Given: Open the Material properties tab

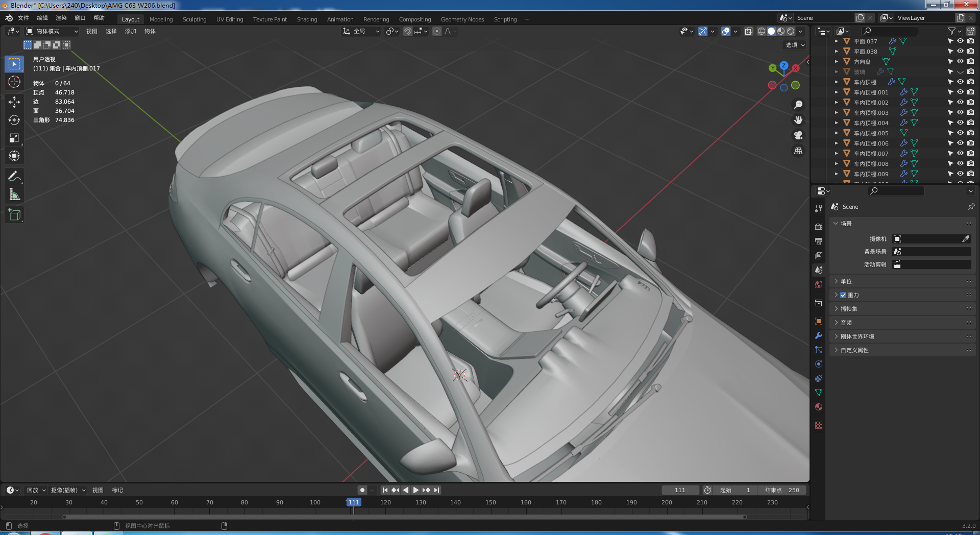Looking at the screenshot, I should [x=819, y=407].
